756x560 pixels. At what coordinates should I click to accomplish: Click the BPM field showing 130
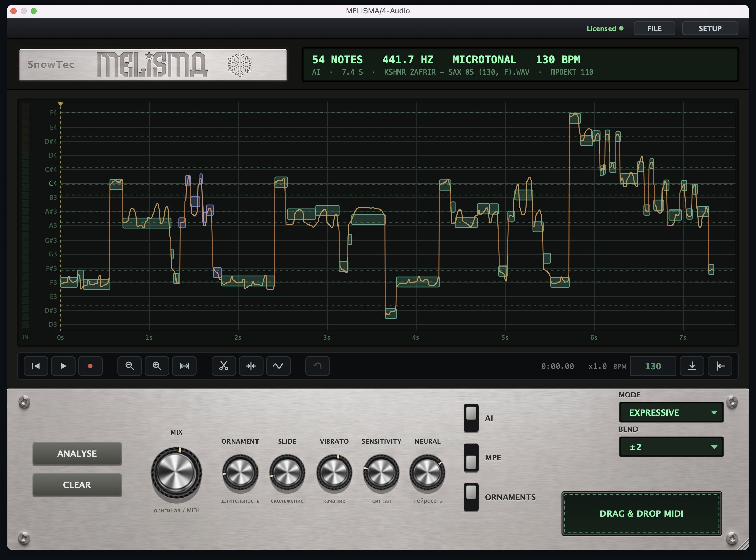point(653,366)
